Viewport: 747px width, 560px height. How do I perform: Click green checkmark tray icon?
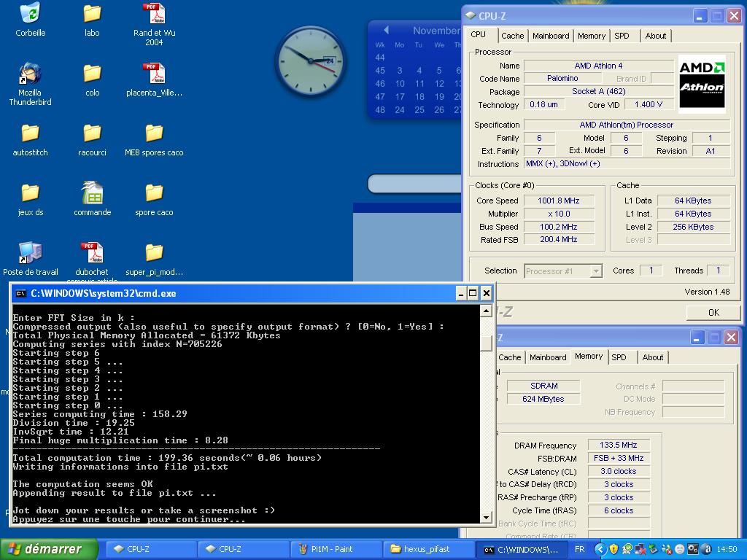click(x=627, y=549)
